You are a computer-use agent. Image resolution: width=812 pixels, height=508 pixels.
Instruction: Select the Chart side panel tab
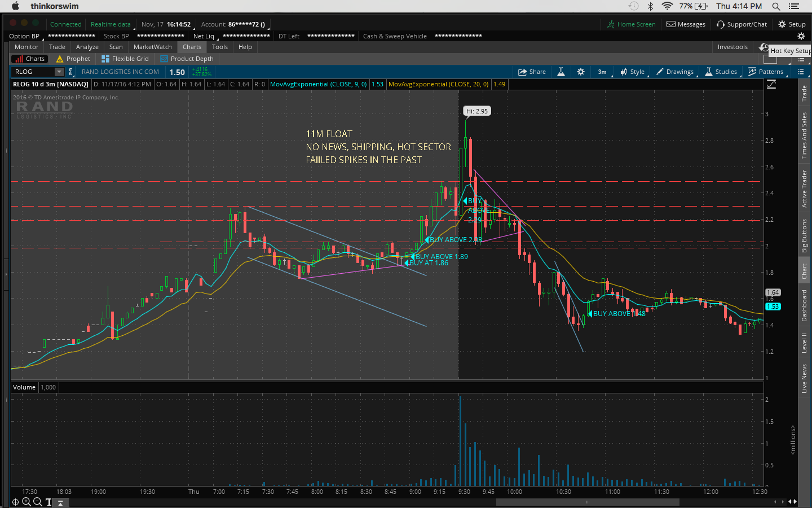coord(804,271)
